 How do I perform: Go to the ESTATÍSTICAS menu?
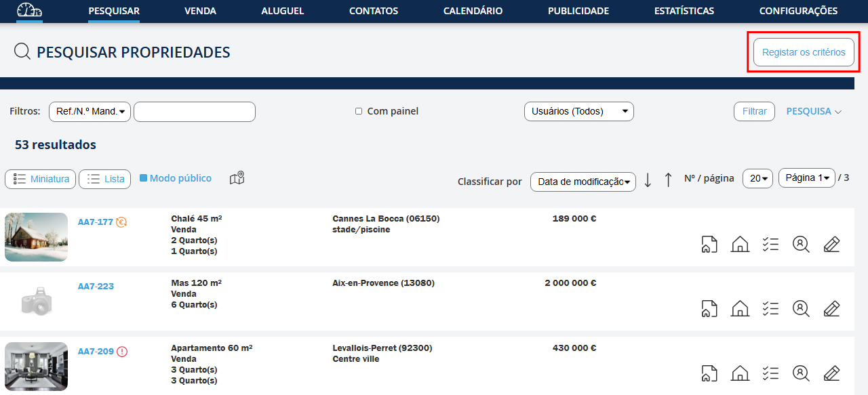tap(684, 11)
